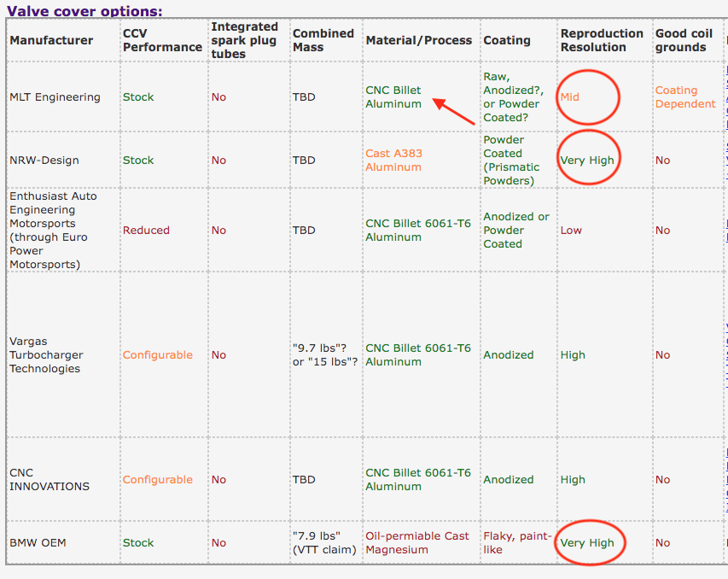Screen dimensions: 728x579
Task: Select 'CNC Billet 6061-T6 Aluminum' in Vargas row
Action: (418, 355)
